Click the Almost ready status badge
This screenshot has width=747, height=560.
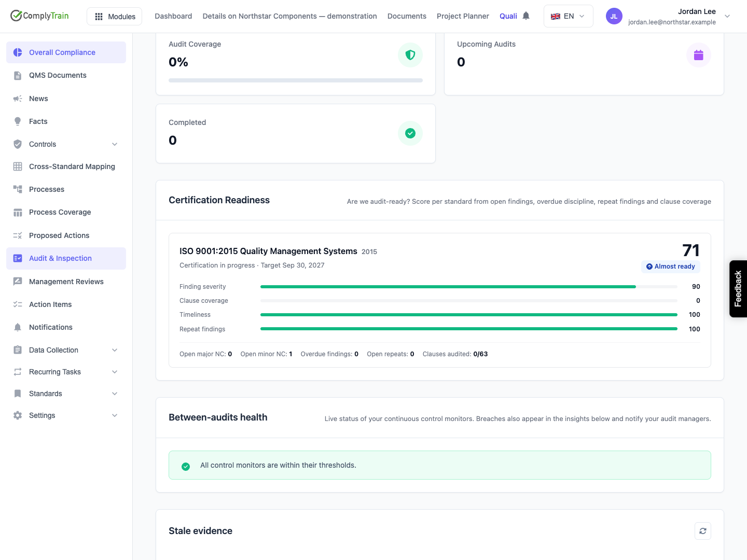click(x=671, y=267)
